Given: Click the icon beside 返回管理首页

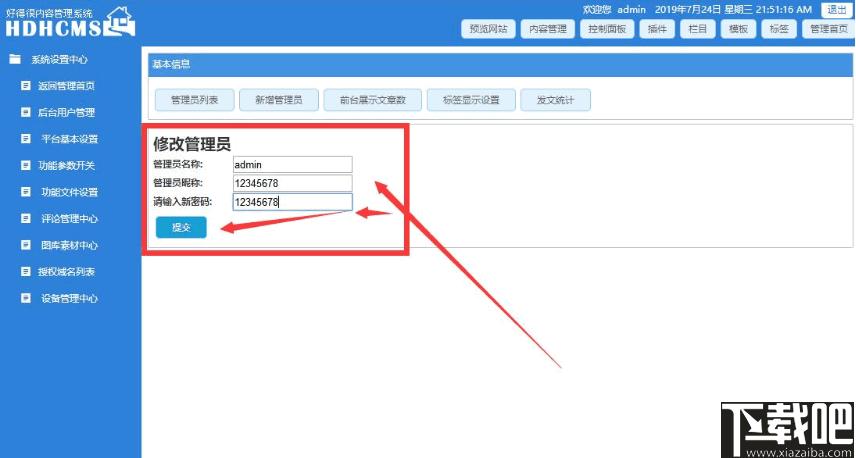Looking at the screenshot, I should 26,86.
